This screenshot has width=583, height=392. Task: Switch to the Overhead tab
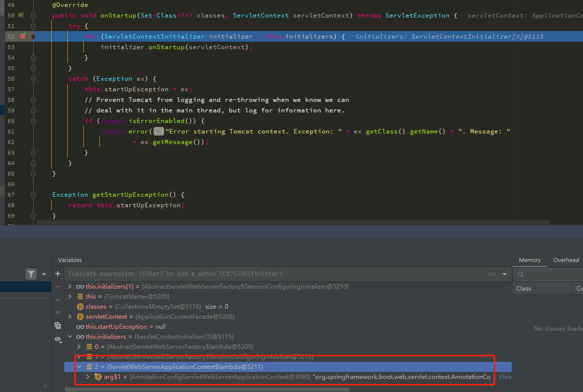(x=566, y=260)
